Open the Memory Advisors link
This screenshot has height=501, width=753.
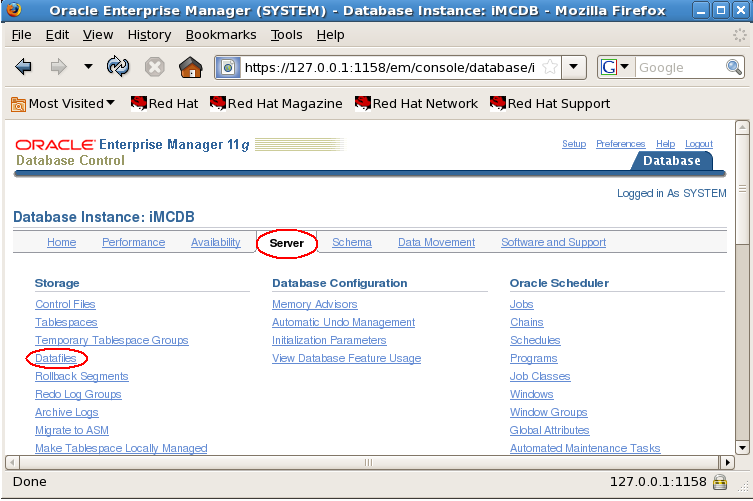pos(315,304)
